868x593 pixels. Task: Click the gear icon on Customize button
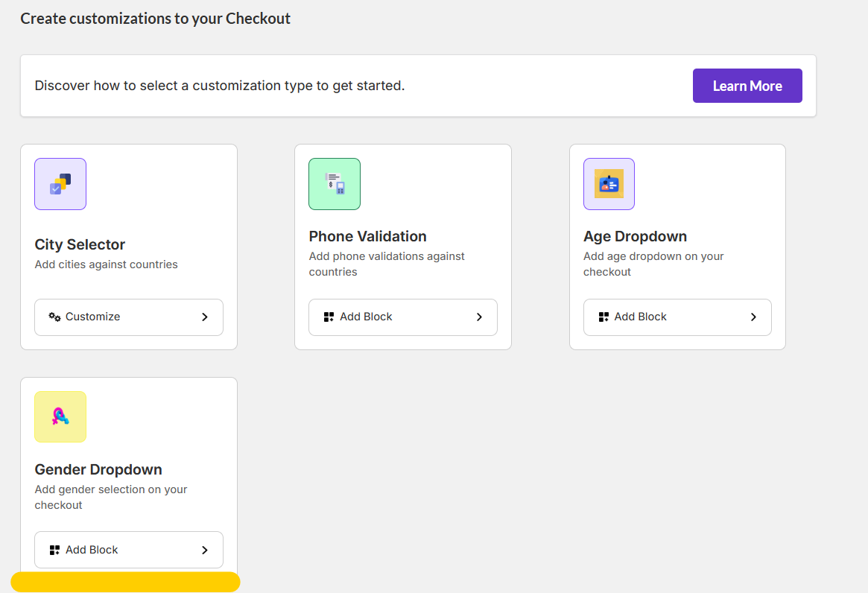[54, 317]
